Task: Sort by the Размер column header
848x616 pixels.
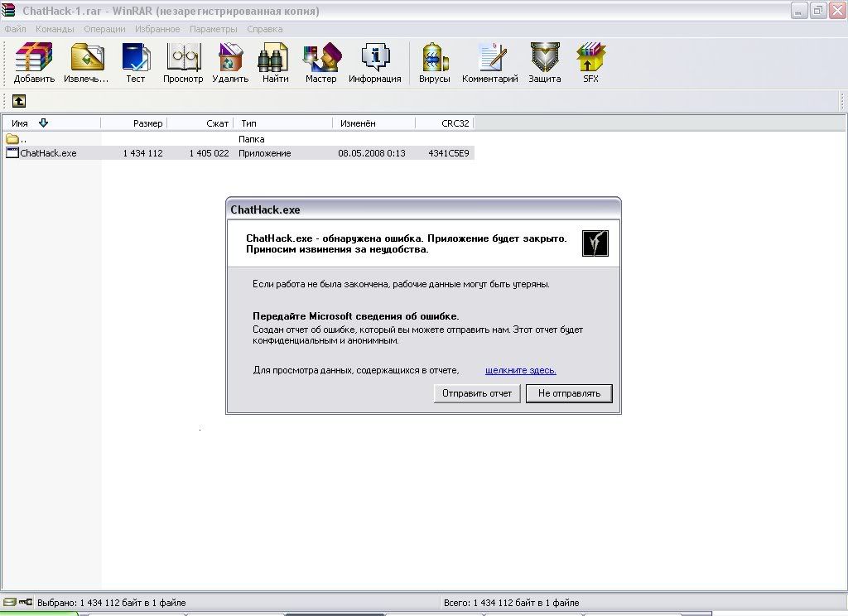Action: click(133, 123)
